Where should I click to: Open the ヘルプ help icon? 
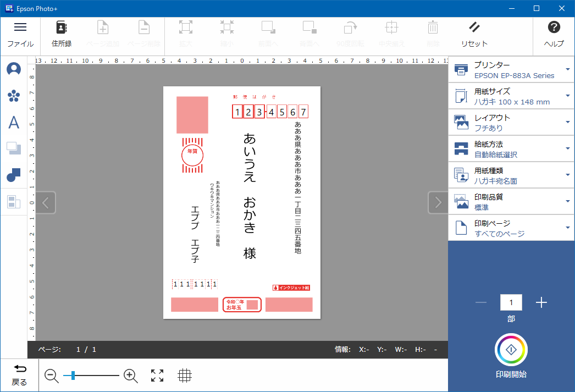pyautogui.click(x=554, y=34)
